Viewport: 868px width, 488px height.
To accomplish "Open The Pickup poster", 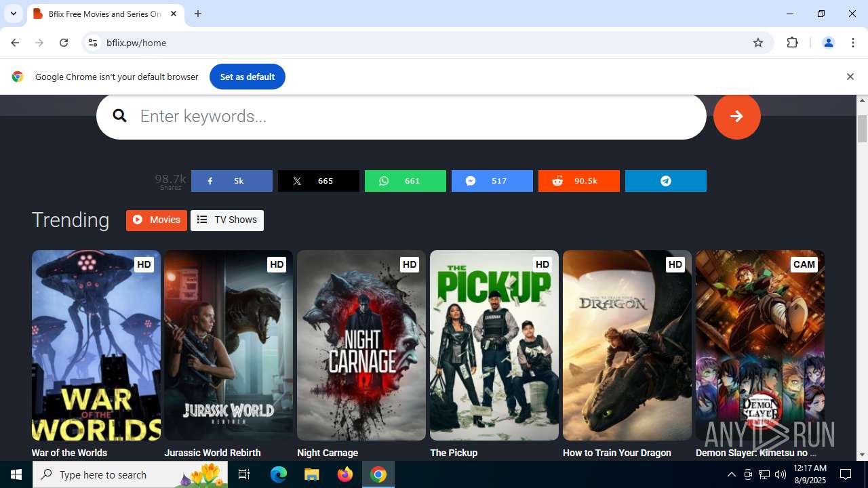I will (494, 345).
